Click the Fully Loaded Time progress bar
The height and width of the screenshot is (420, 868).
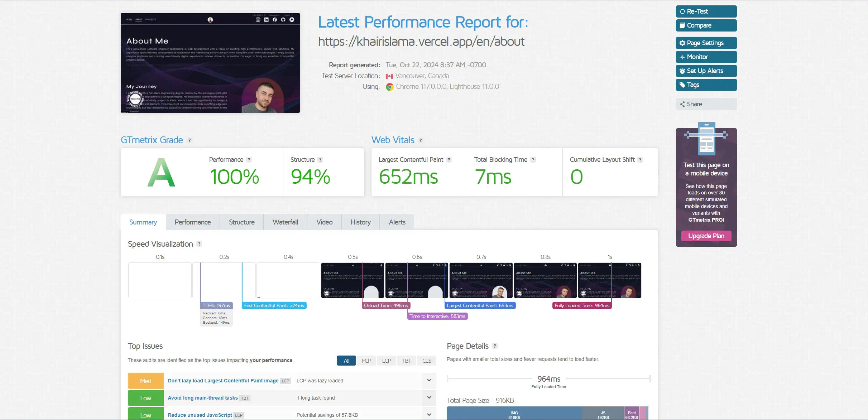[x=548, y=378]
